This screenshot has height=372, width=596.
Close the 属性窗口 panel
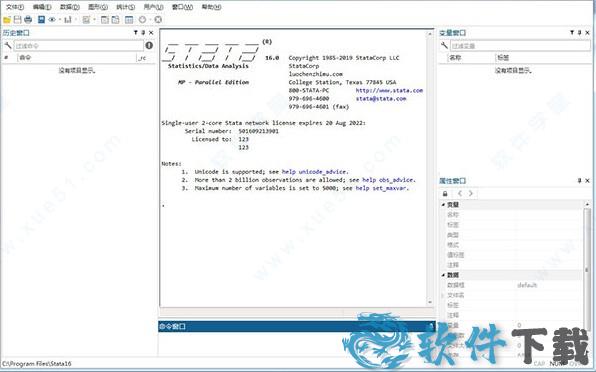587,180
